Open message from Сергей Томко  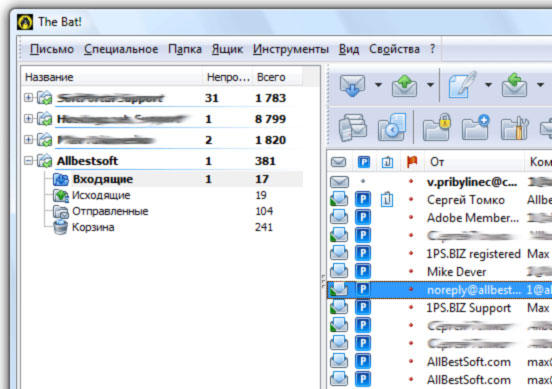[x=466, y=200]
